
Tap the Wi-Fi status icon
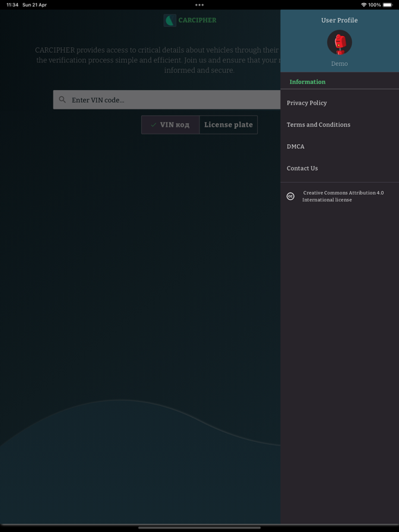point(364,5)
